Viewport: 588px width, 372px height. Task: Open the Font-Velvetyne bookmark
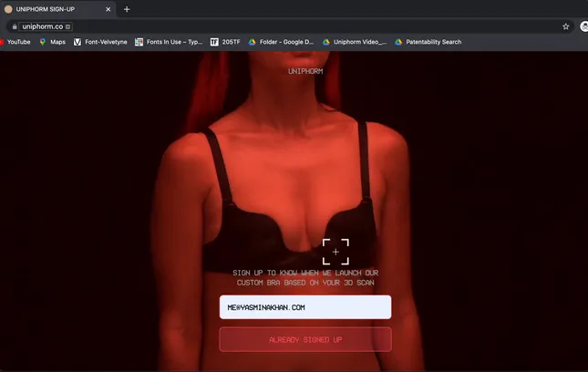click(x=100, y=42)
